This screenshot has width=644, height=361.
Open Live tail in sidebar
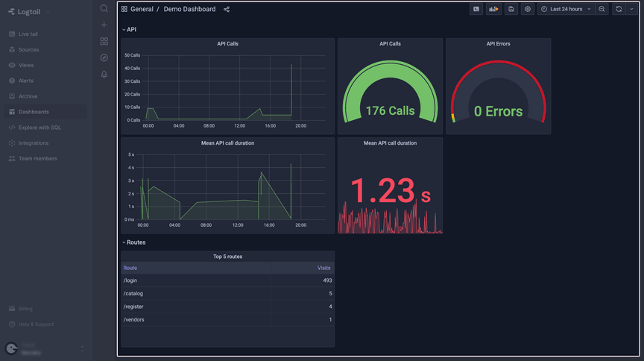[x=28, y=34]
